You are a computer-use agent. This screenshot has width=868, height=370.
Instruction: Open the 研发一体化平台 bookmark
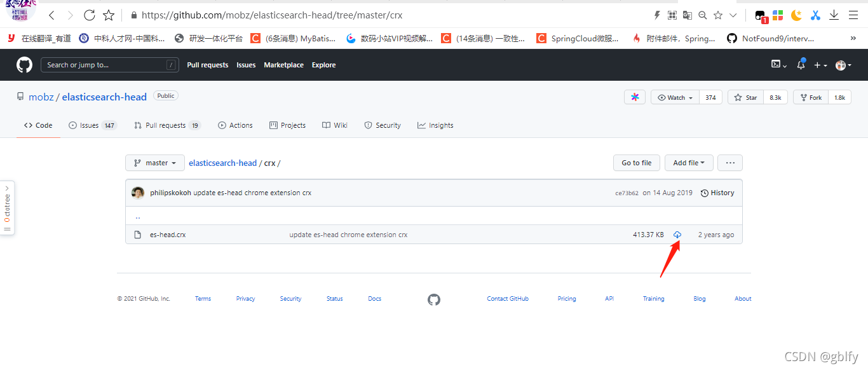point(207,38)
